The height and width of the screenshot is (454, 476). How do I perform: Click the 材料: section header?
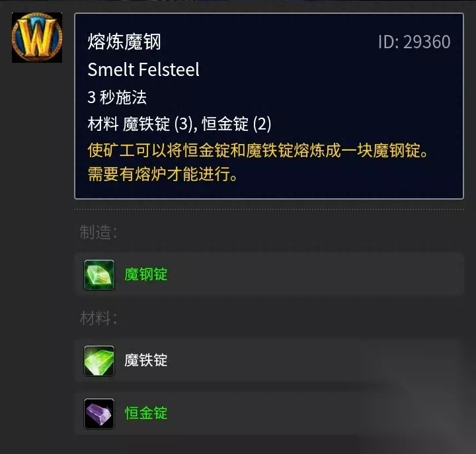coord(98,319)
